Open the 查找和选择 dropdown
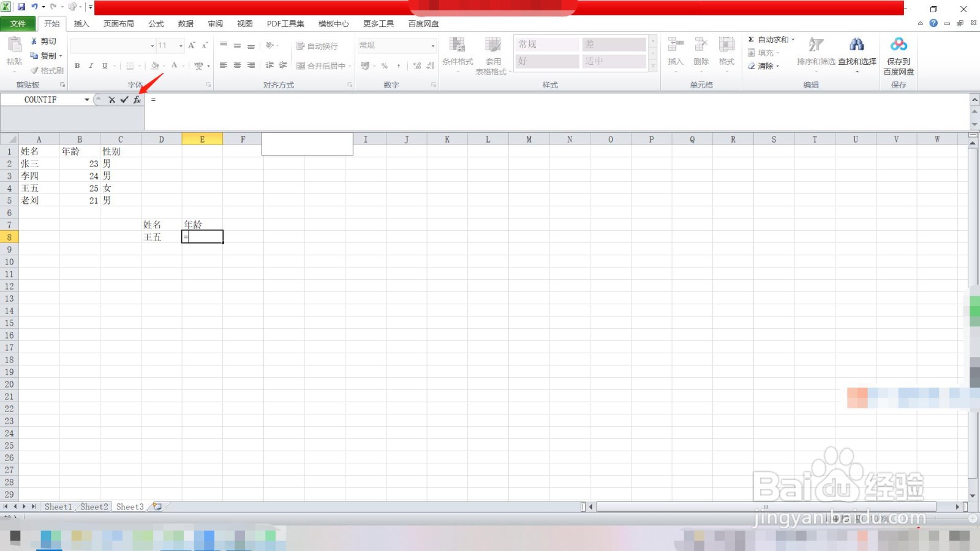This screenshot has height=551, width=980. pos(857,72)
